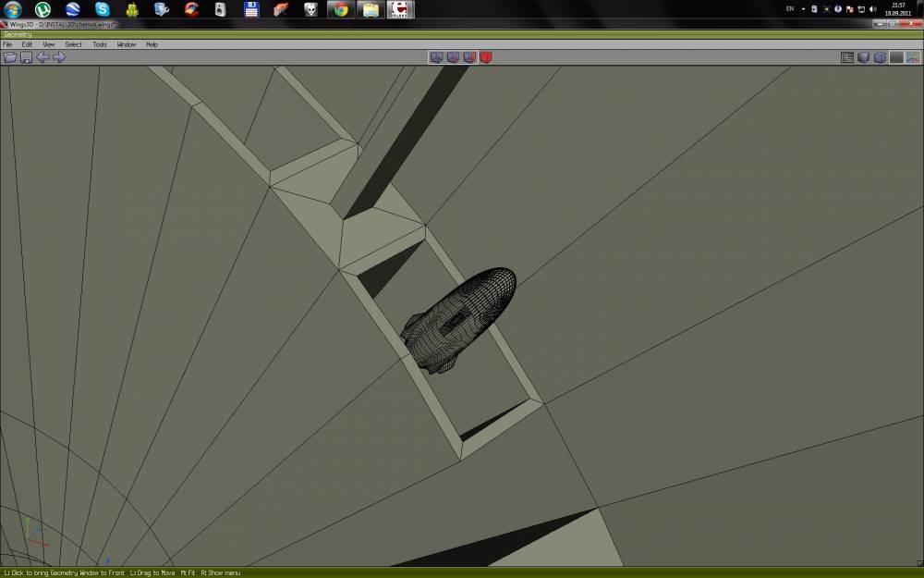Open Skype from the taskbar
The height and width of the screenshot is (578, 924).
[102, 9]
